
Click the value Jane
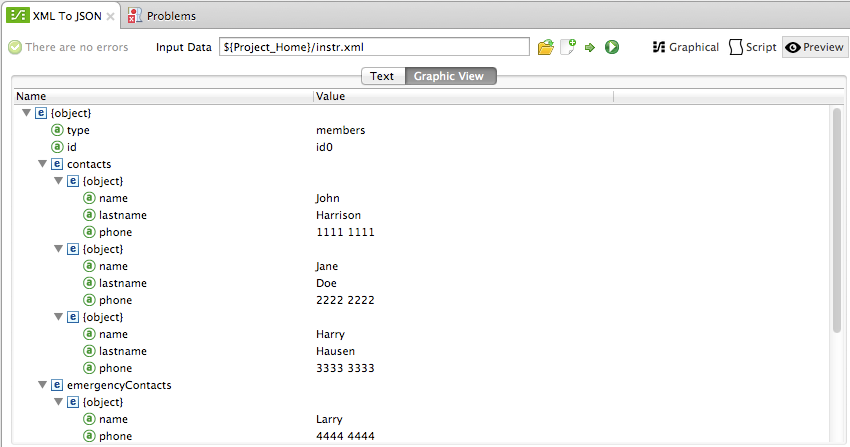[327, 266]
